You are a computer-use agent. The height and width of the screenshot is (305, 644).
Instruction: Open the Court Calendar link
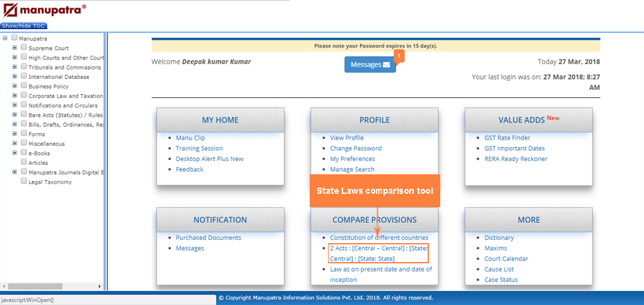point(506,259)
